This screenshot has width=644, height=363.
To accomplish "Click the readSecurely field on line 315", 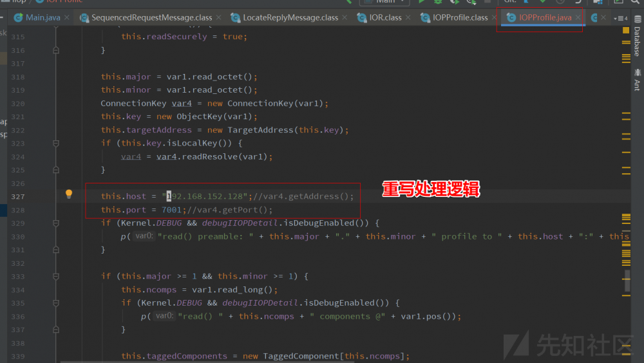I will (x=176, y=37).
